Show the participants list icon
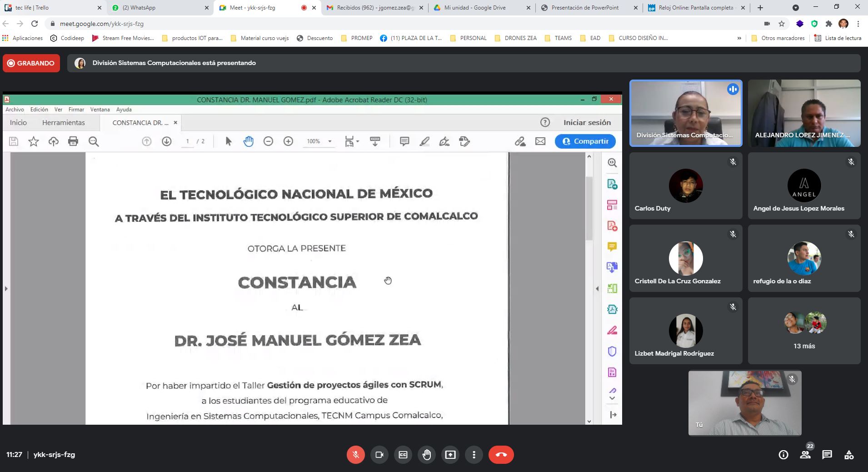Screen dimensions: 868x472 [x=805, y=455]
